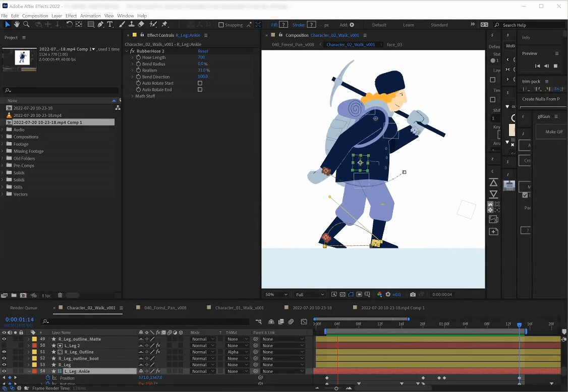Collapse the L_Leg::Ankle layer properties
This screenshot has height=392, width=568.
29,371
